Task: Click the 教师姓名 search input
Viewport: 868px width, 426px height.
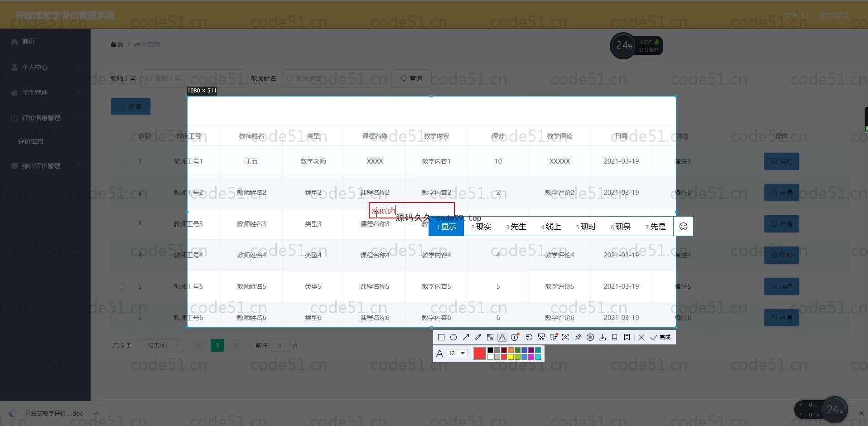Action: coord(334,78)
